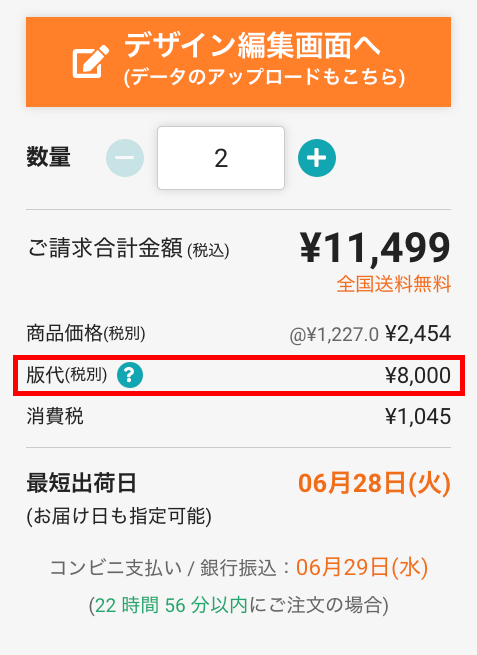Select the 版代(税別) label text
The image size is (477, 655).
(x=67, y=375)
